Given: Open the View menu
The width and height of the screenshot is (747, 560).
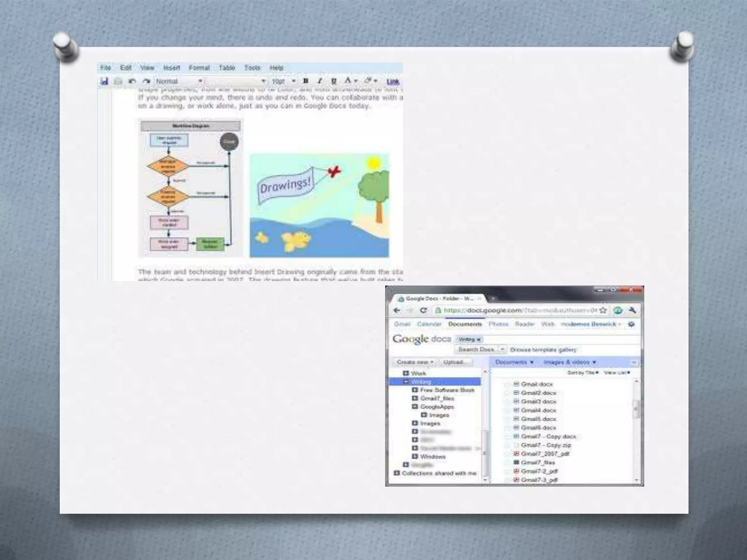Looking at the screenshot, I should [x=147, y=68].
